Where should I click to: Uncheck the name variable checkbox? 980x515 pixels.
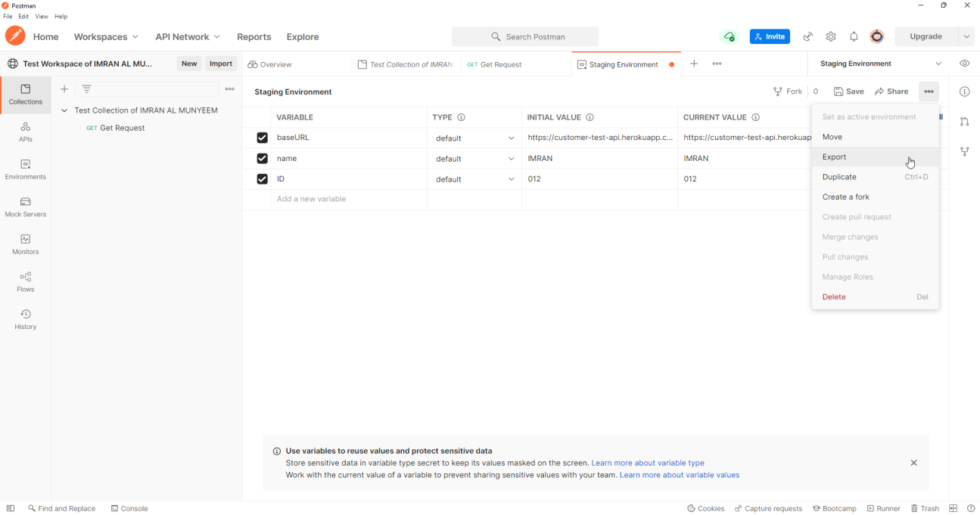pyautogui.click(x=262, y=158)
